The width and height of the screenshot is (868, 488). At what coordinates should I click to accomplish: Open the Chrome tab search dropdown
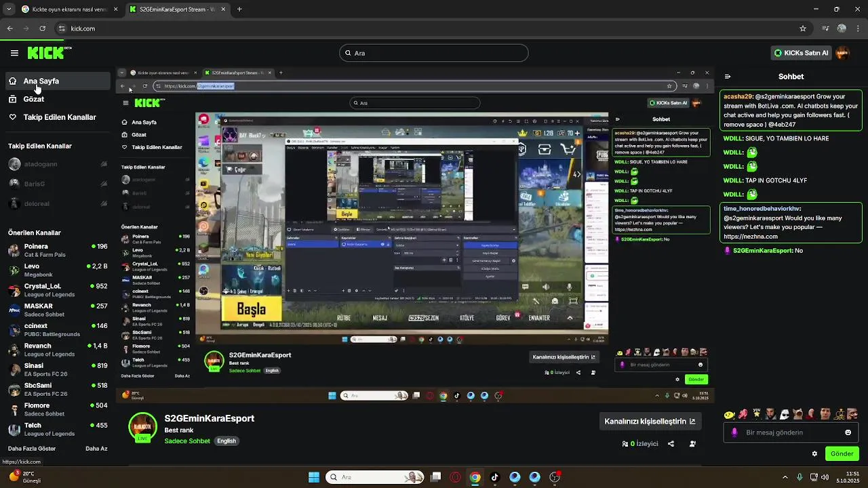(9, 9)
